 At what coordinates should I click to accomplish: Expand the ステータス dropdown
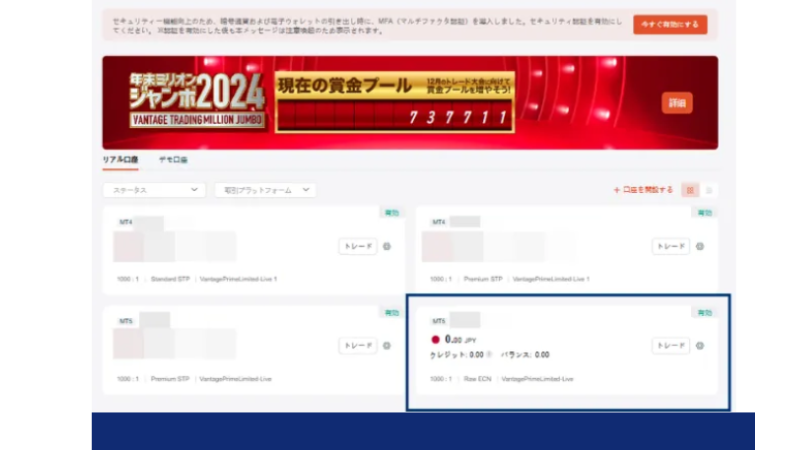pos(154,189)
